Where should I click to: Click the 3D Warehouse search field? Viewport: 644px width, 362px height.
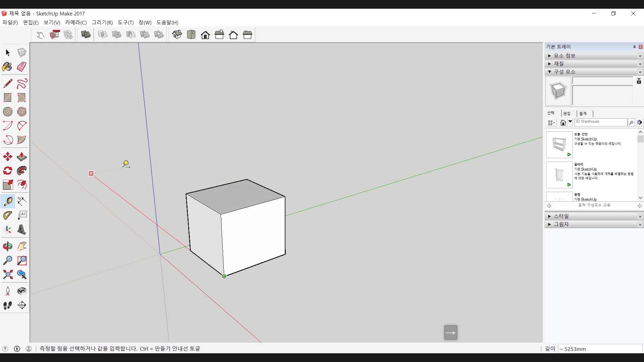point(600,122)
